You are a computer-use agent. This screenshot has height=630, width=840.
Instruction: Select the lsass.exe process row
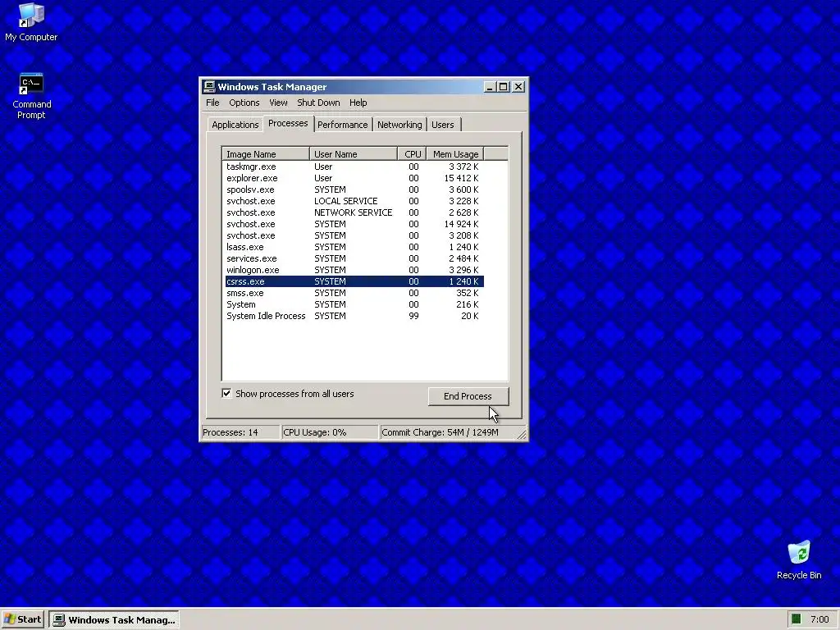(354, 247)
